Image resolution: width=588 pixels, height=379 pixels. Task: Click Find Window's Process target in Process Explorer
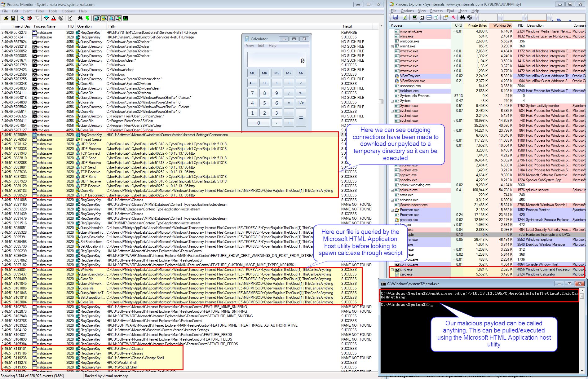click(x=470, y=17)
